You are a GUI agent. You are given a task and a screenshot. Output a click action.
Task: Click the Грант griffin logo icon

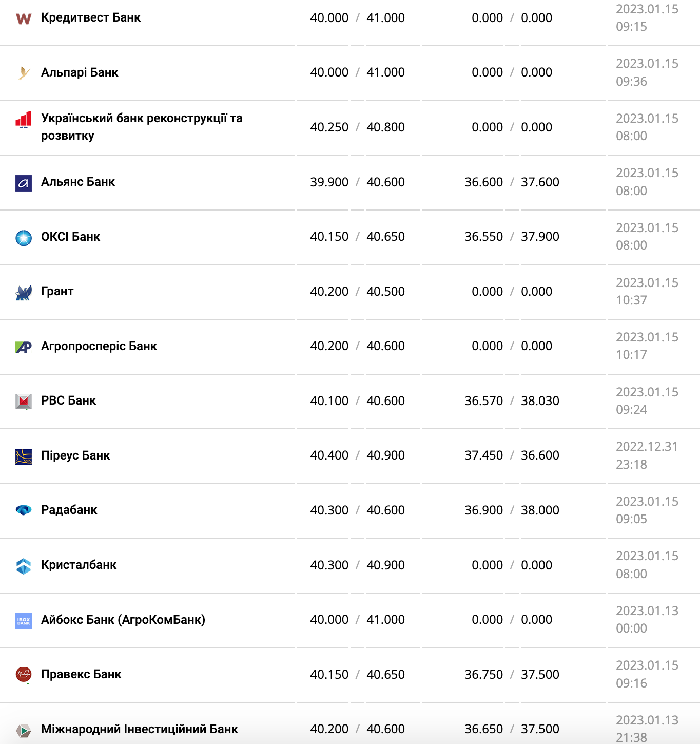pyautogui.click(x=24, y=293)
